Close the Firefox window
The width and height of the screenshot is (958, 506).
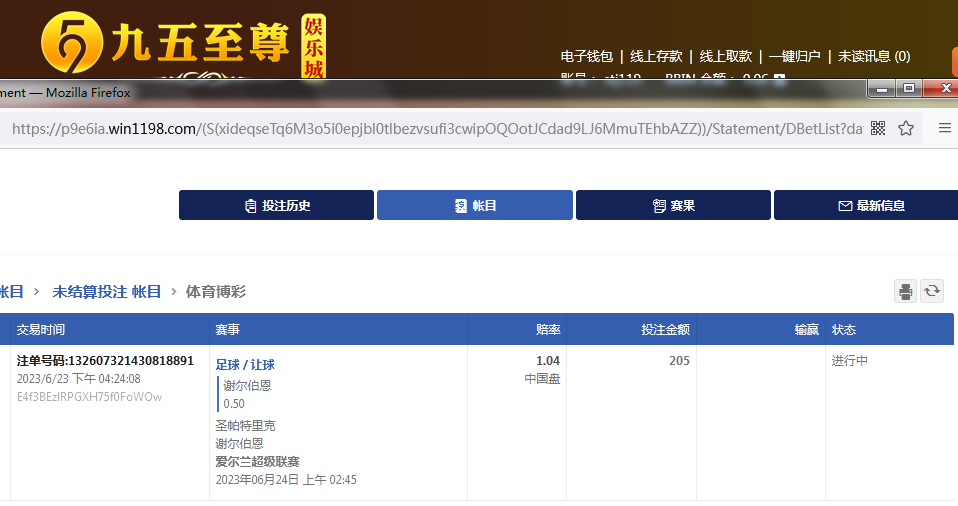943,89
